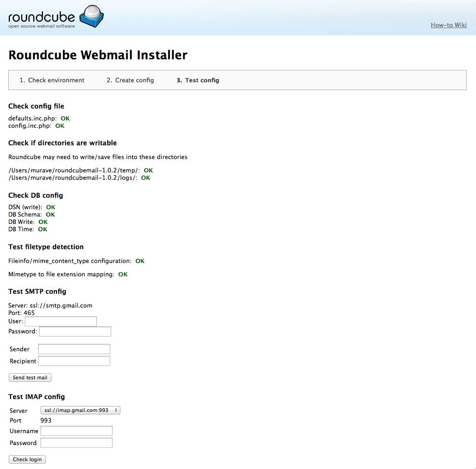Click the 'Check DB config' heading

[36, 195]
